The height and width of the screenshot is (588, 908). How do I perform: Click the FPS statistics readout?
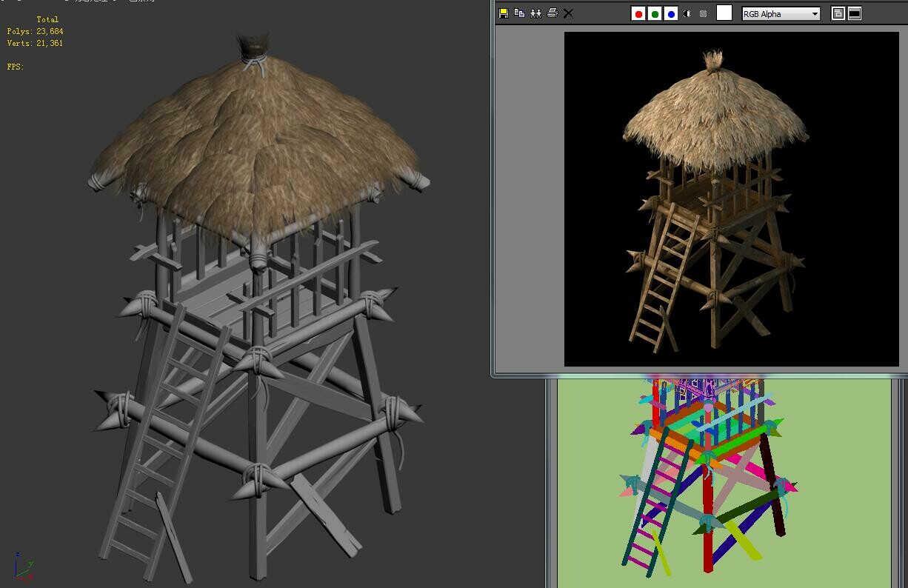point(16,66)
